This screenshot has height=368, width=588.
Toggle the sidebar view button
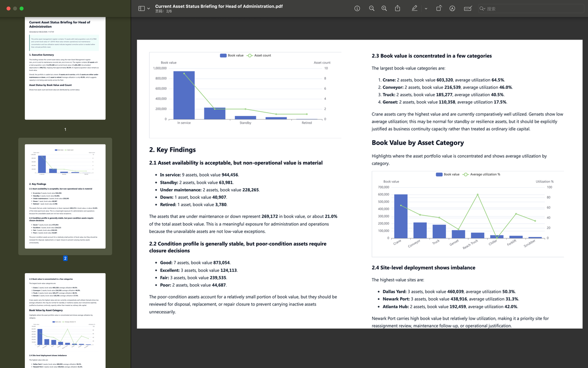tap(141, 8)
